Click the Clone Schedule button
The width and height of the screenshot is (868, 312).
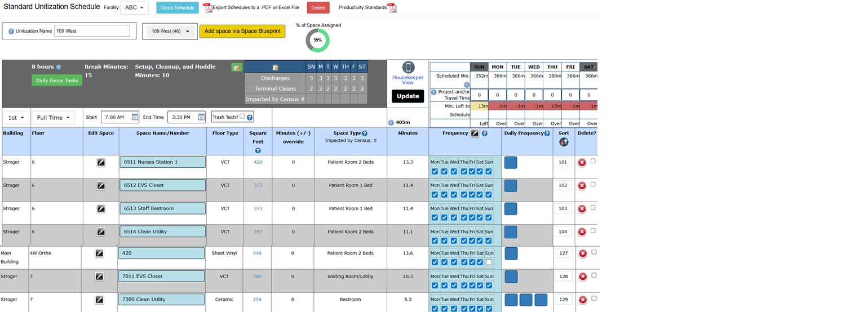(x=178, y=8)
